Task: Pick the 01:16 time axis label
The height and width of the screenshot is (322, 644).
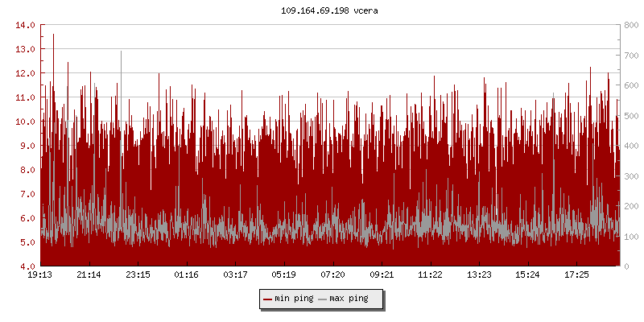Action: (x=187, y=275)
